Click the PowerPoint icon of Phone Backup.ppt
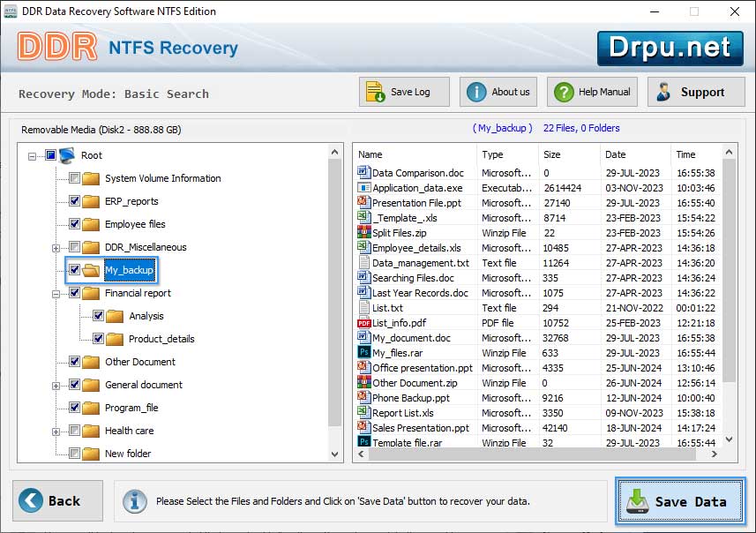 click(x=363, y=397)
